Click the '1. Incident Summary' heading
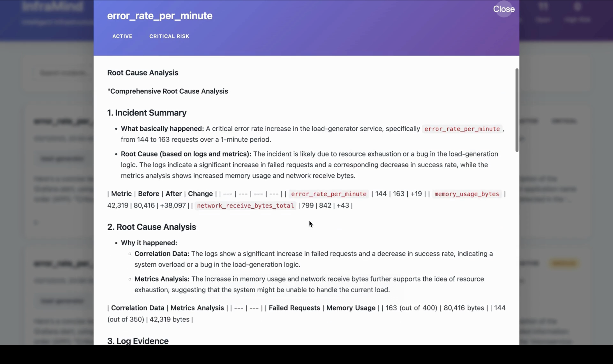 (x=147, y=113)
